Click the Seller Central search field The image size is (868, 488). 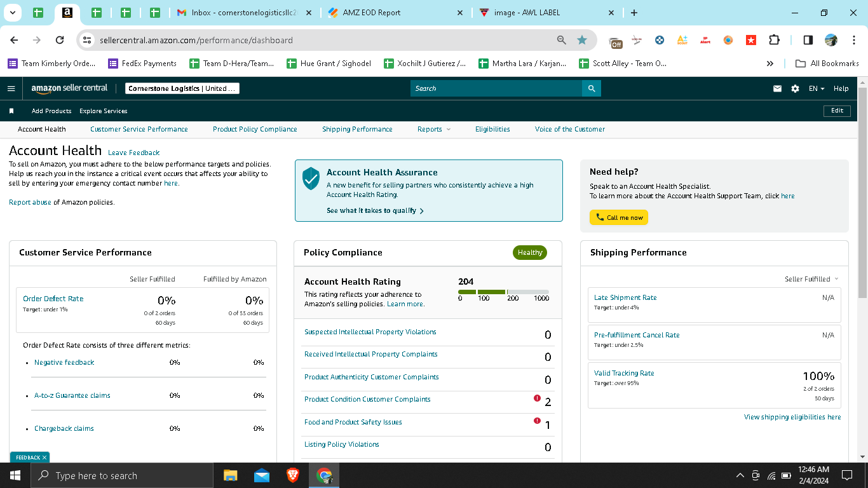(x=496, y=88)
